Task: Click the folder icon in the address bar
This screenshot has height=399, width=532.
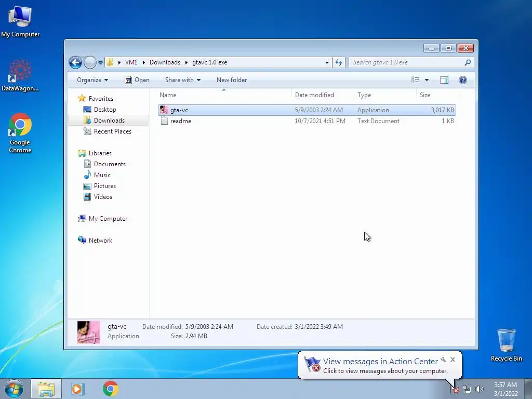Action: pos(110,62)
